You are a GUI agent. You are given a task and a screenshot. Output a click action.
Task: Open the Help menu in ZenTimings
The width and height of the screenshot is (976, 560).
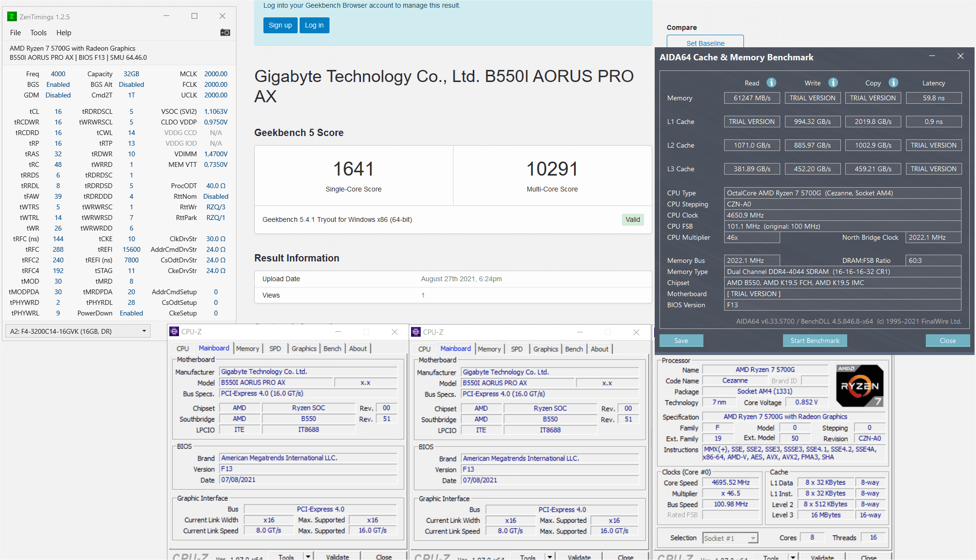point(64,33)
